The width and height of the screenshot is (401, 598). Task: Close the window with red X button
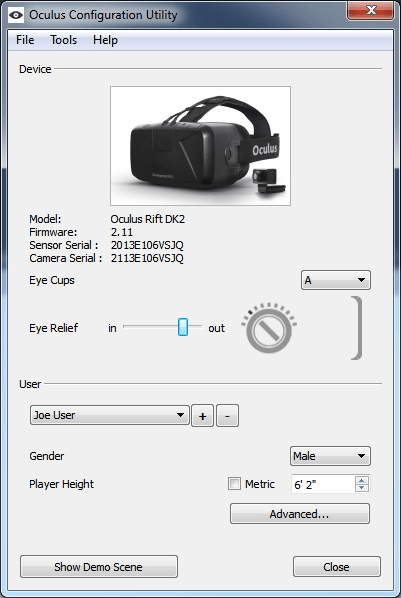(370, 10)
